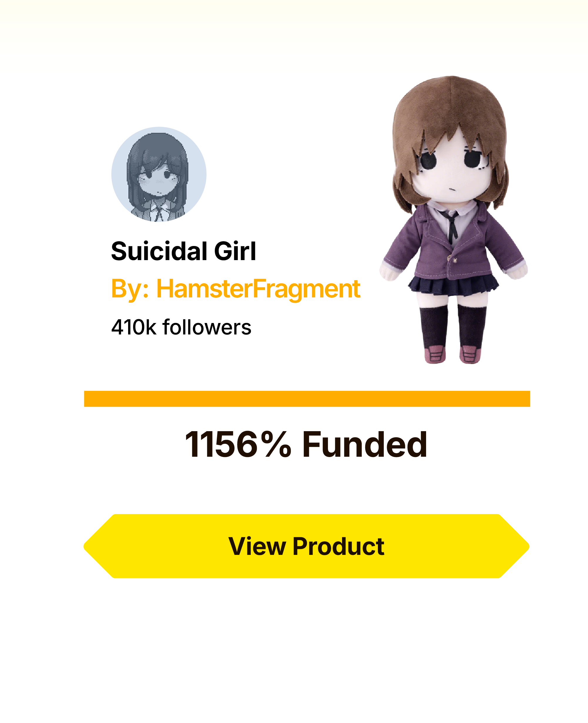Click the plush doll's navy pleated skirt
The width and height of the screenshot is (588, 723).
[x=453, y=284]
